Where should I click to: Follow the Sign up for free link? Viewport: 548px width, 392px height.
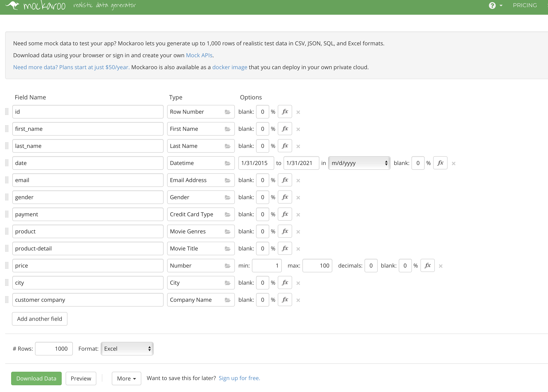pos(239,378)
